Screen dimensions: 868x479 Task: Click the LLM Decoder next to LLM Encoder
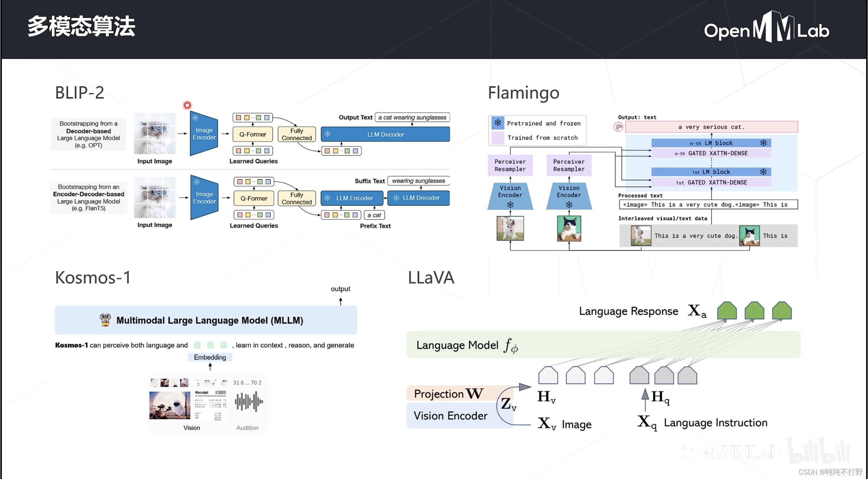419,198
